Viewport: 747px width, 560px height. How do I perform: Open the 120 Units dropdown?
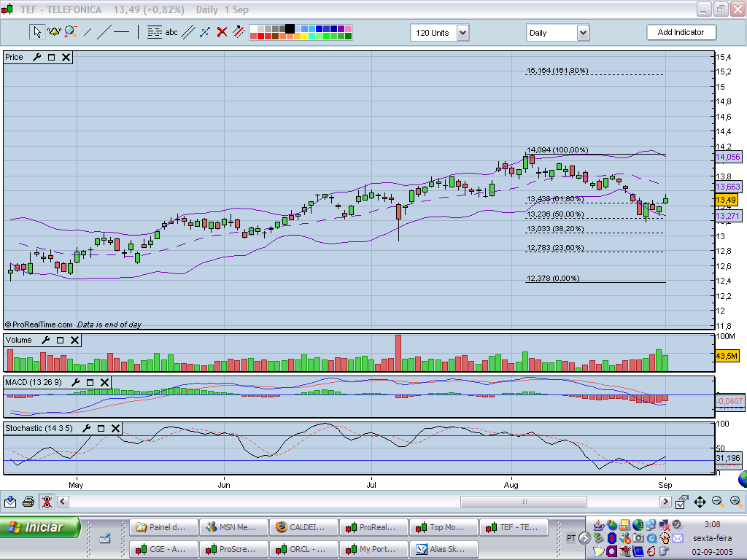pos(462,33)
